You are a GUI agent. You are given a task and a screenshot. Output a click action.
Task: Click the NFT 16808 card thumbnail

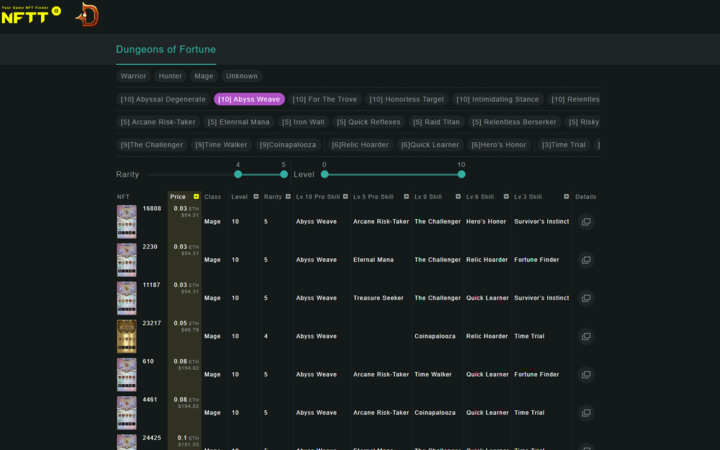point(127,222)
